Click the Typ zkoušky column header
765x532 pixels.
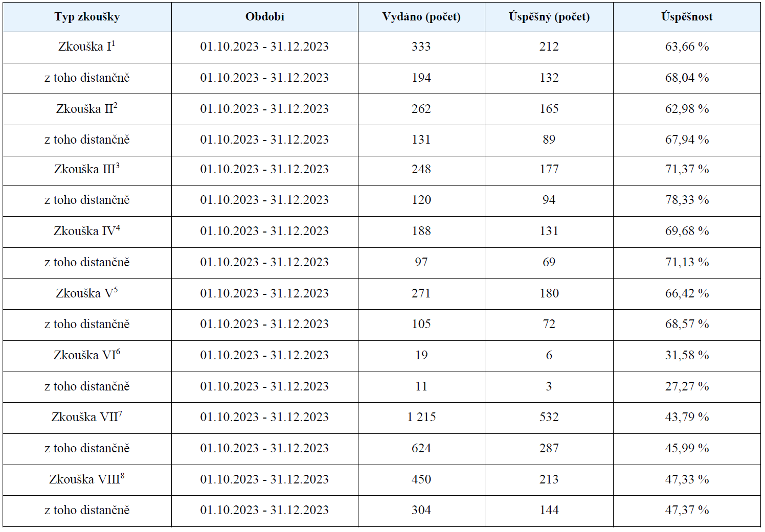(x=87, y=17)
